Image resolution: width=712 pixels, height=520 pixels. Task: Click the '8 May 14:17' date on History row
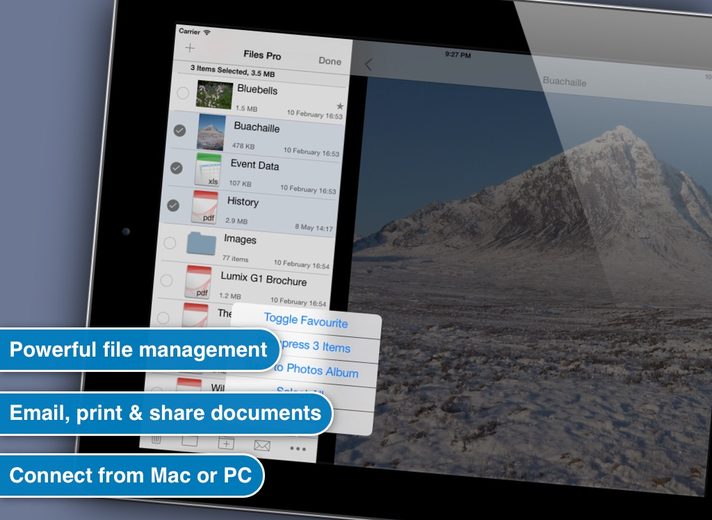[x=314, y=227]
